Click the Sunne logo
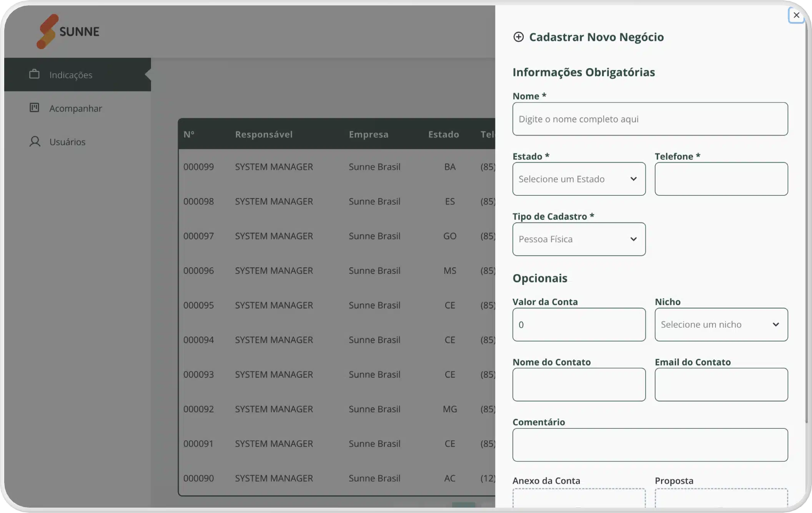 (x=68, y=32)
